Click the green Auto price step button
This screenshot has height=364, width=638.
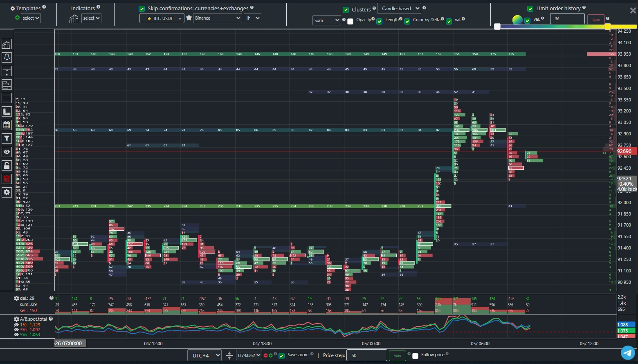pos(397,355)
